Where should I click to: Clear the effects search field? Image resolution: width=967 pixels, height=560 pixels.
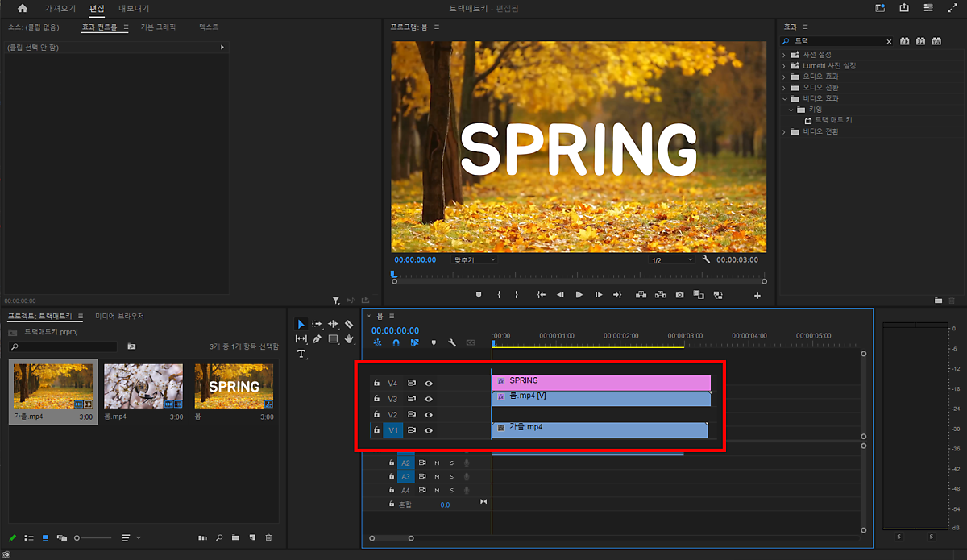pyautogui.click(x=889, y=41)
